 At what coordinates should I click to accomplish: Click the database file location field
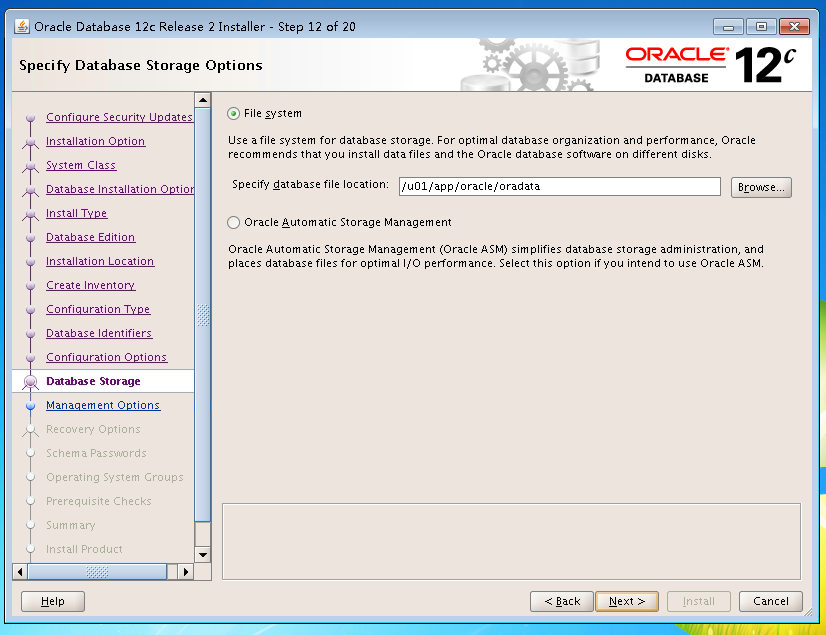(x=559, y=187)
